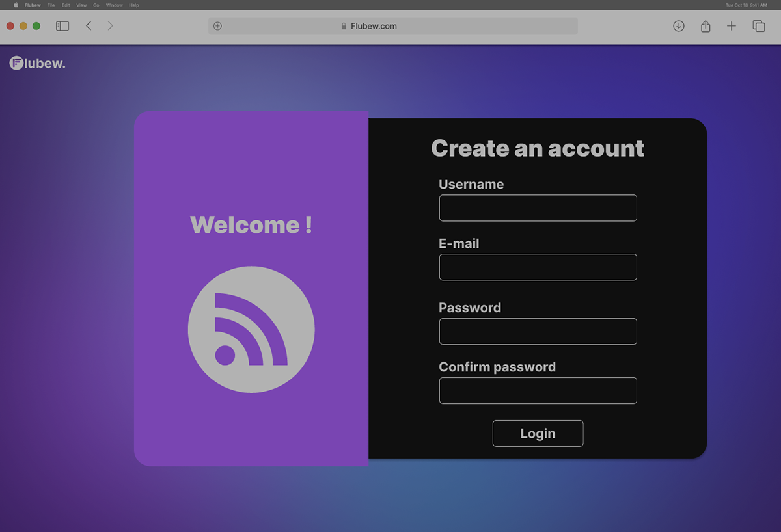Open the downloads icon in toolbar
Screen dimensions: 781x532
click(679, 26)
